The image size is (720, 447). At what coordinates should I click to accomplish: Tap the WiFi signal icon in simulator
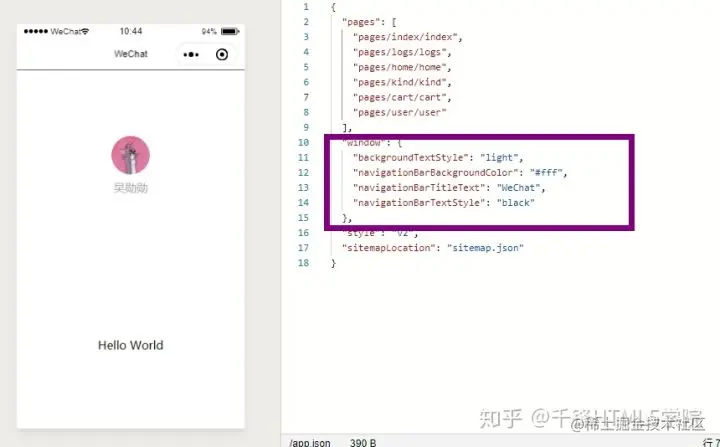(x=85, y=31)
